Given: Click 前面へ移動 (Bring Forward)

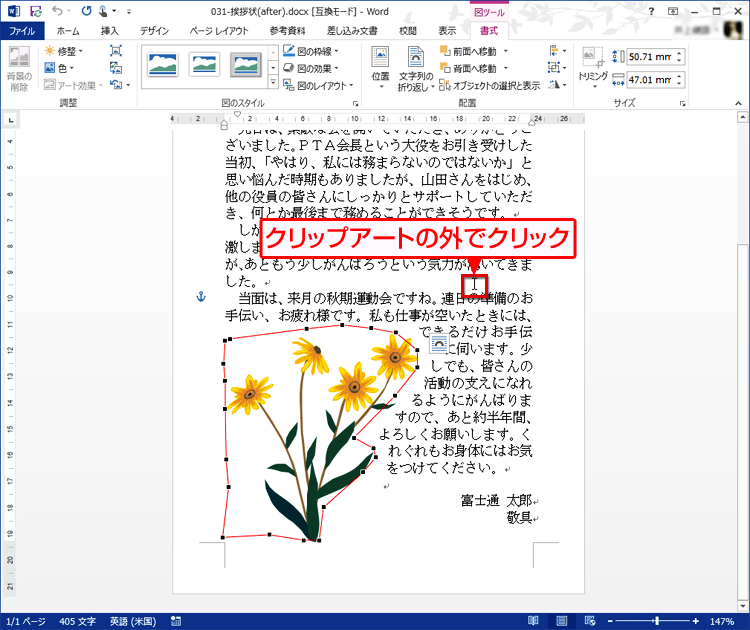Looking at the screenshot, I should coord(474,51).
